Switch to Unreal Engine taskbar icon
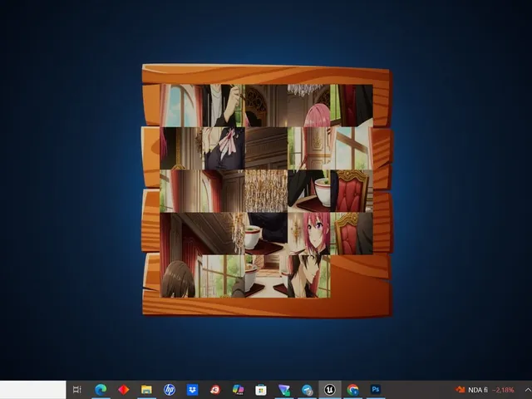This screenshot has width=532, height=399. (329, 390)
